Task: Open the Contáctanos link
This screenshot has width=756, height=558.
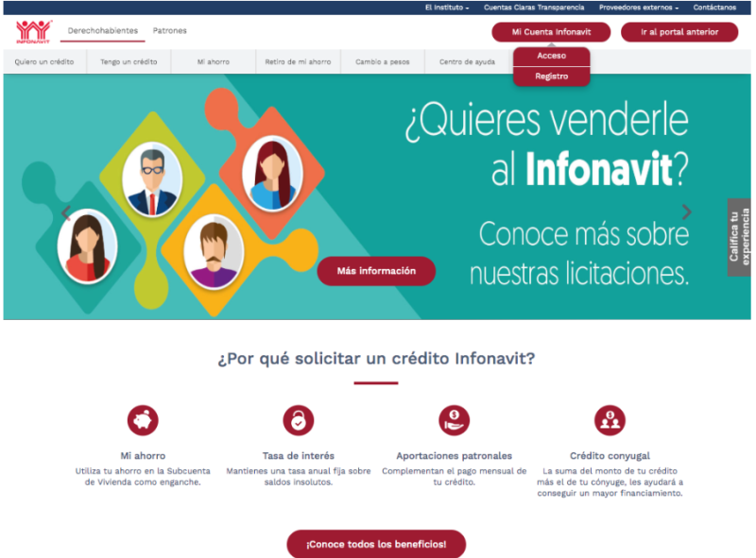Action: [x=714, y=8]
